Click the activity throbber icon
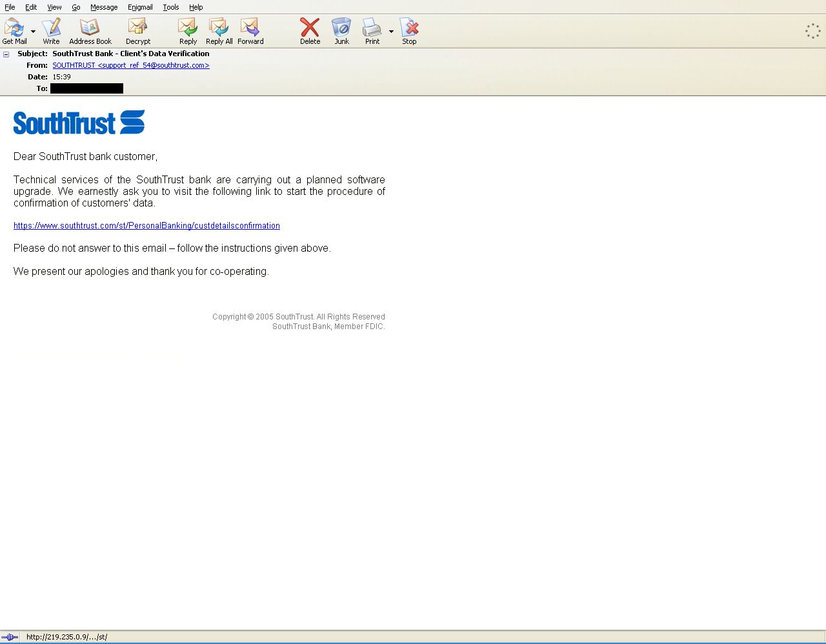The width and height of the screenshot is (826, 644). [x=812, y=31]
